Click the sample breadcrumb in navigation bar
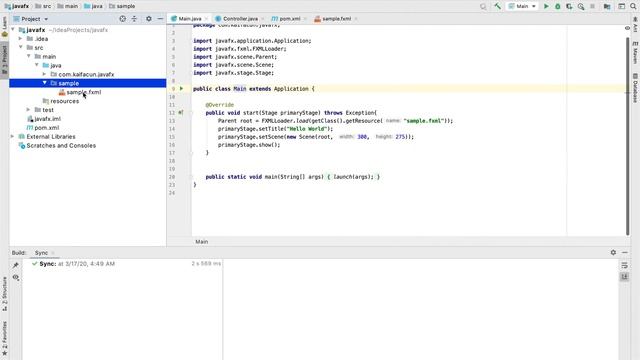The width and height of the screenshot is (640, 360). [122, 6]
